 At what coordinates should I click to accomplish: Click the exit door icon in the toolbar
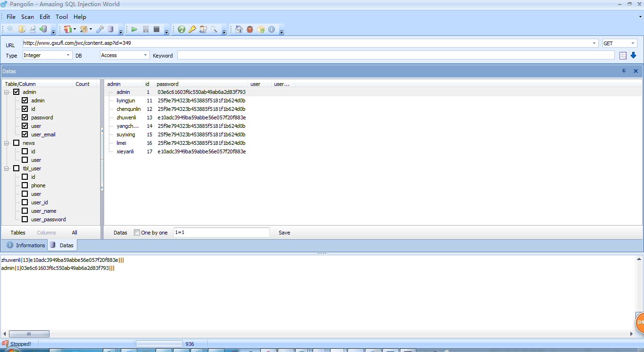(43, 29)
